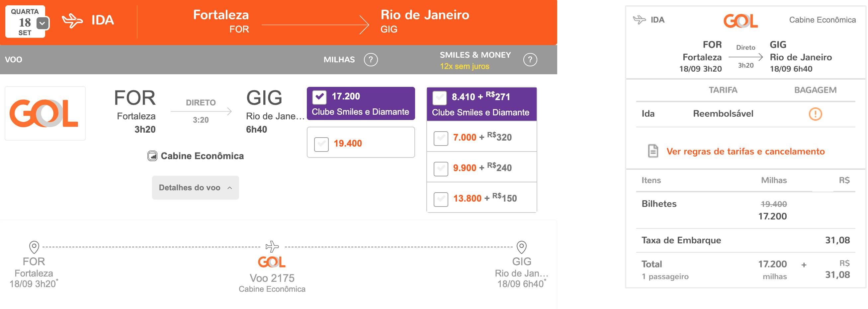Choose the 13.800 + R$150 option
Image resolution: width=868 pixels, height=309 pixels.
(441, 199)
